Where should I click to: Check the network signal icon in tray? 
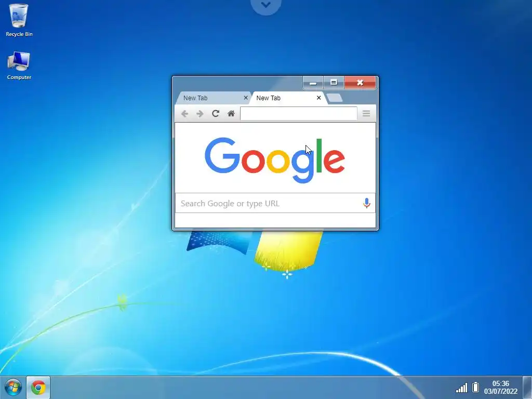coord(461,388)
